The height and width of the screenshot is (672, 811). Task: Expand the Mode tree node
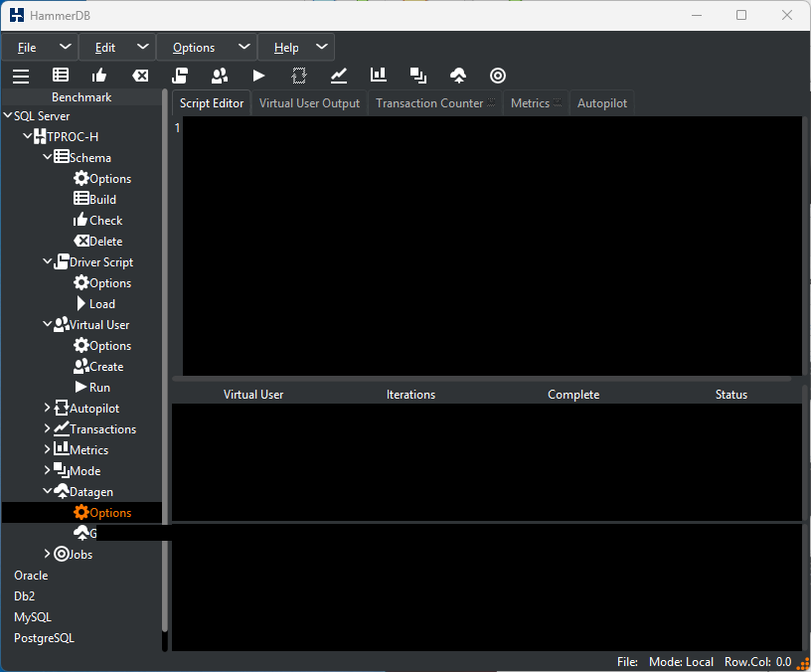[47, 470]
